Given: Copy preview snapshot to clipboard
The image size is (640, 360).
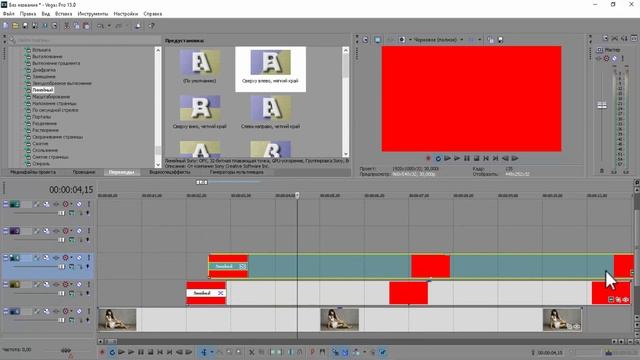Looking at the screenshot, I should click(491, 40).
